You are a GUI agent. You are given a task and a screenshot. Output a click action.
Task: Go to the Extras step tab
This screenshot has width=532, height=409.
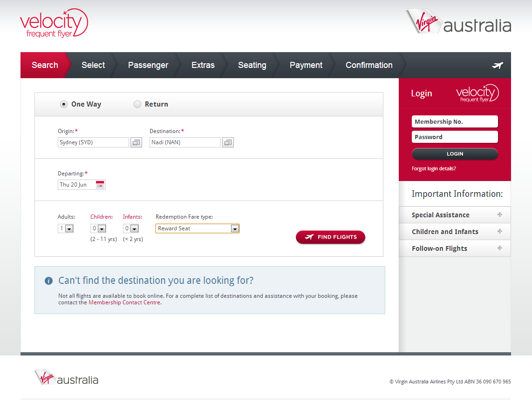203,65
